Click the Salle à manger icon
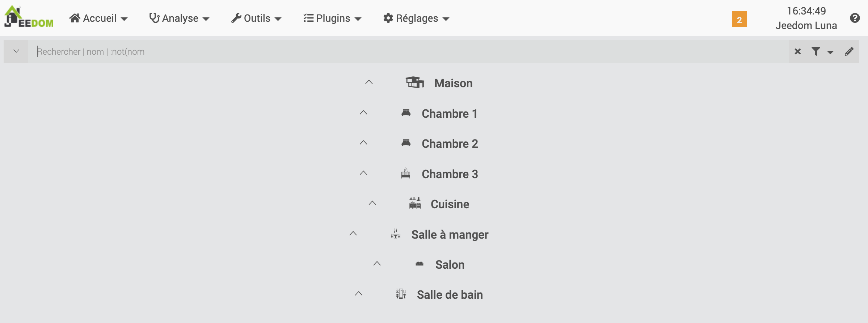The width and height of the screenshot is (868, 323). tap(396, 234)
